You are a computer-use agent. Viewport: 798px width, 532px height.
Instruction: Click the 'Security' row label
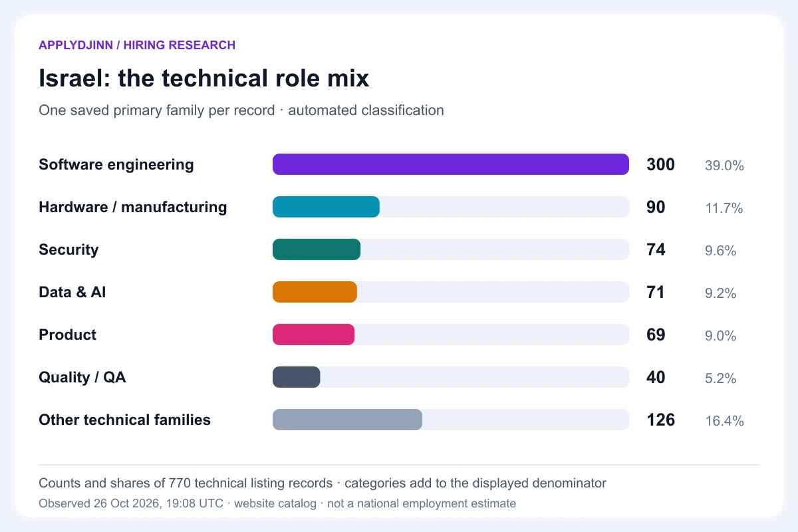point(68,249)
